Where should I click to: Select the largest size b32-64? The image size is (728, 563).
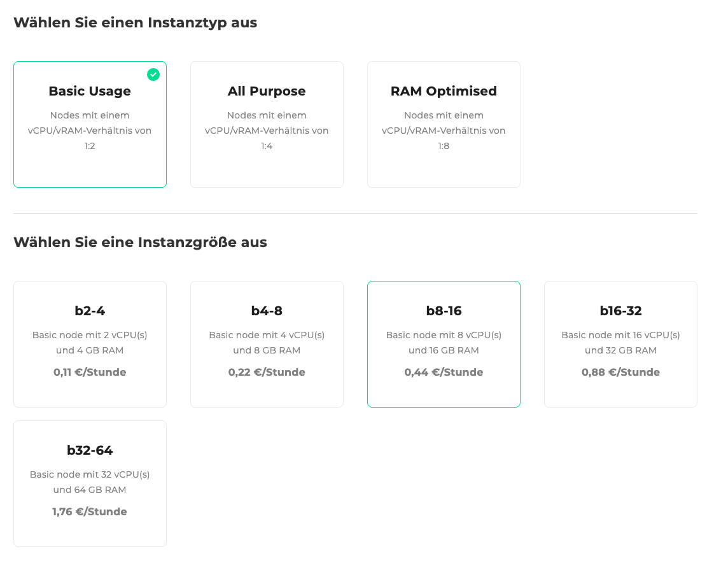coord(90,483)
